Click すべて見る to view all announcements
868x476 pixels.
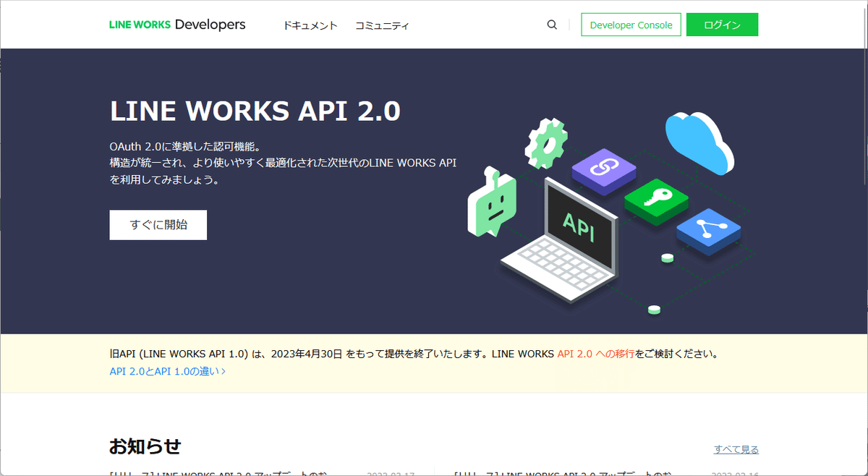coord(736,449)
